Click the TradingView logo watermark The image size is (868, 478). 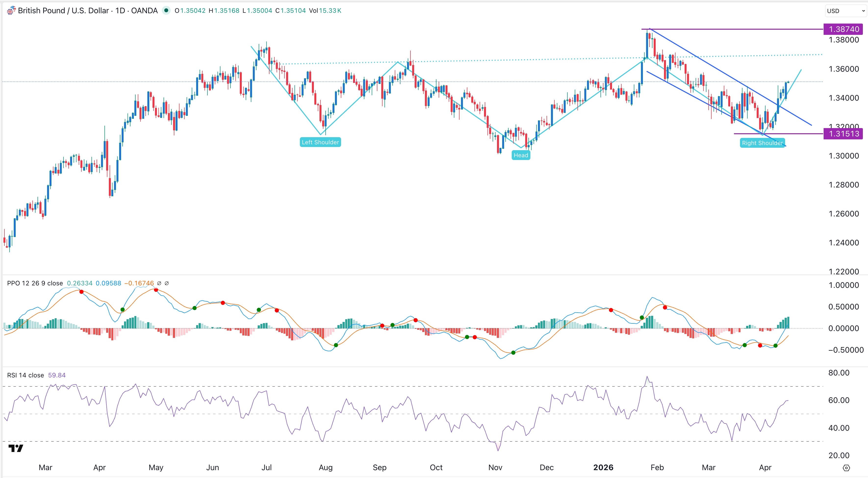16,449
